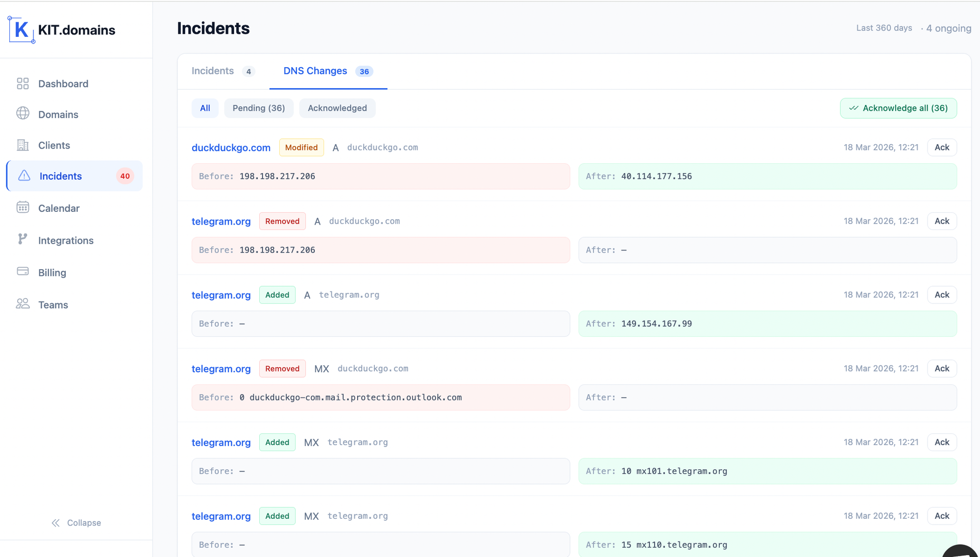The width and height of the screenshot is (980, 557).
Task: Click the Incidents 40 count badge
Action: pyautogui.click(x=125, y=176)
